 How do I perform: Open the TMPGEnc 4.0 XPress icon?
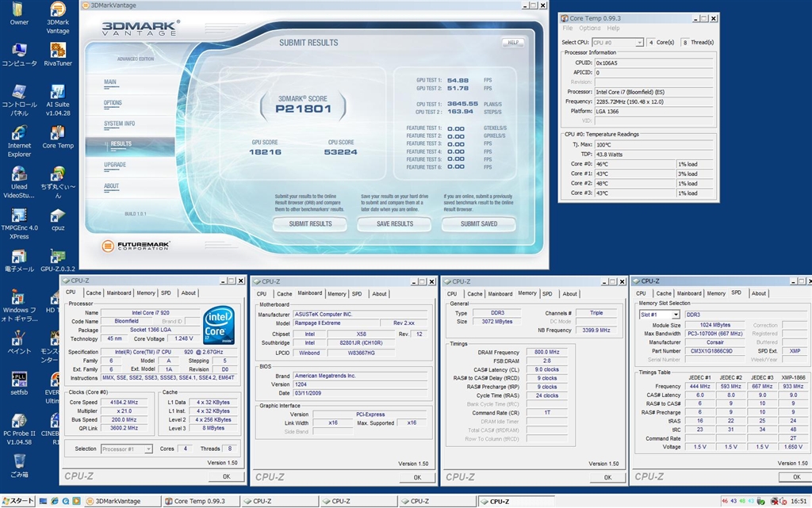19,223
